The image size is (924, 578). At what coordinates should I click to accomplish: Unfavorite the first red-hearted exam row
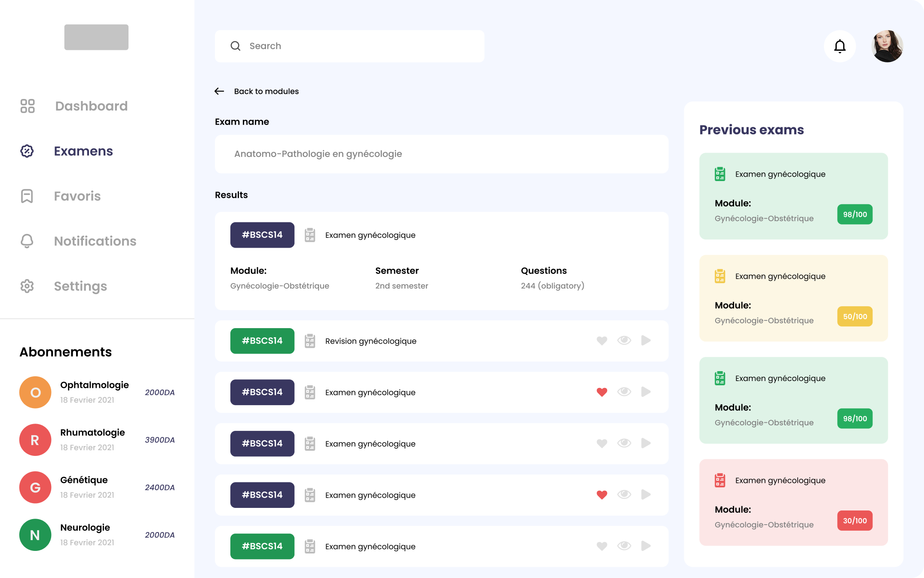(x=602, y=392)
